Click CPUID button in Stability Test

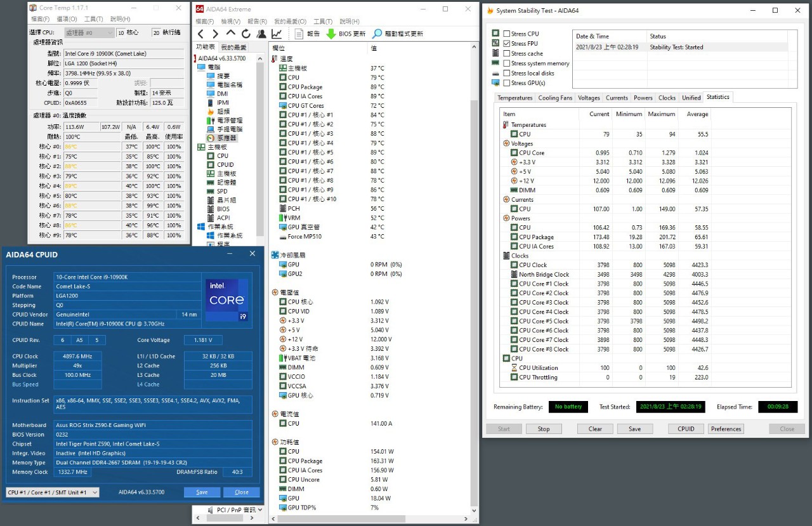pos(686,429)
